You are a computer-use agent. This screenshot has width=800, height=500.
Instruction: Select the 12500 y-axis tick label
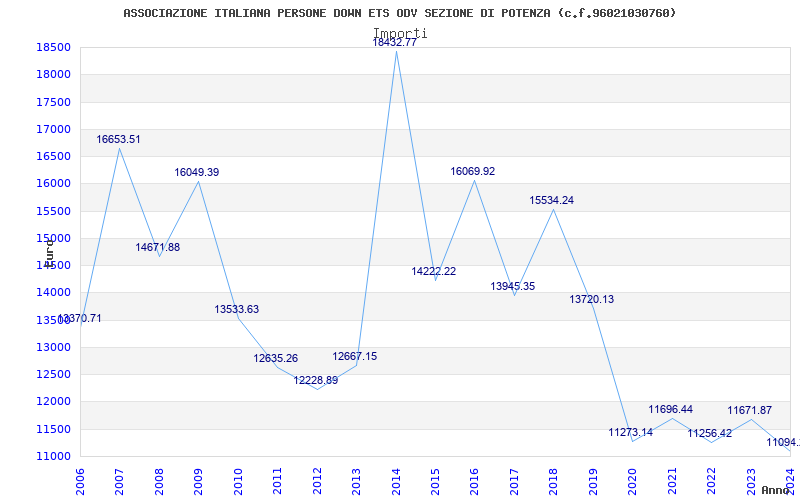click(53, 374)
